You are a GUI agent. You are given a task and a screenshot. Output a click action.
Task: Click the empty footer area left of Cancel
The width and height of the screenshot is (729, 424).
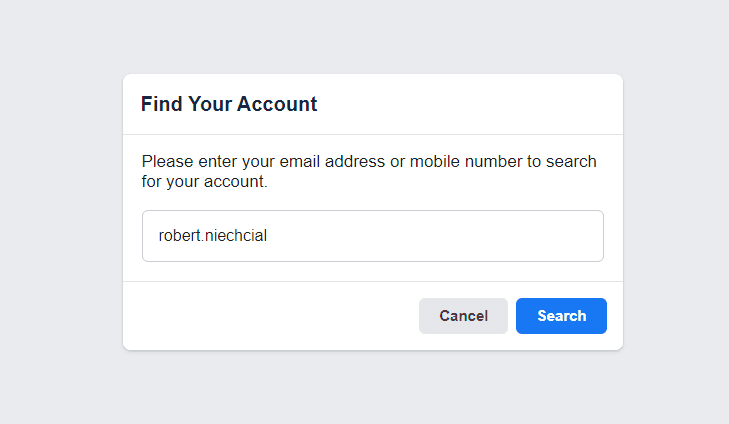click(270, 316)
